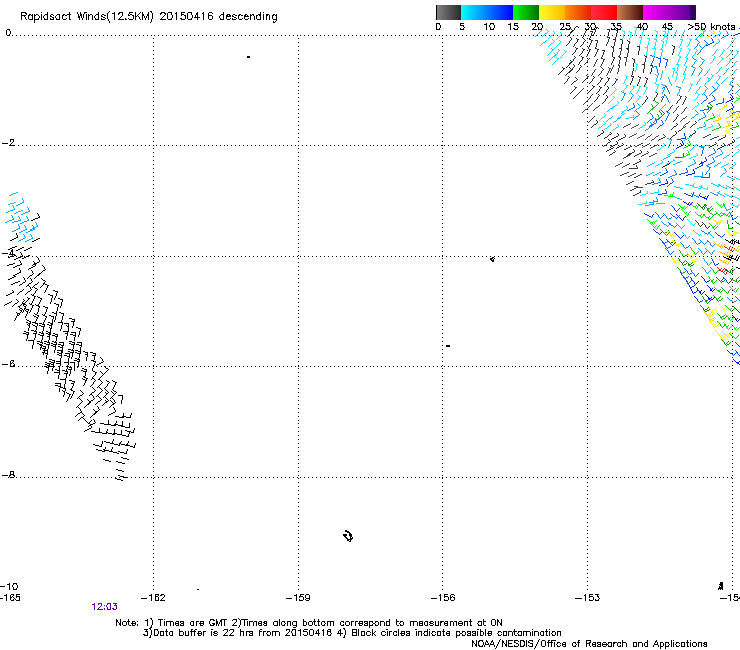
Task: Click the green 15-20 knots color swatch
Action: click(526, 12)
